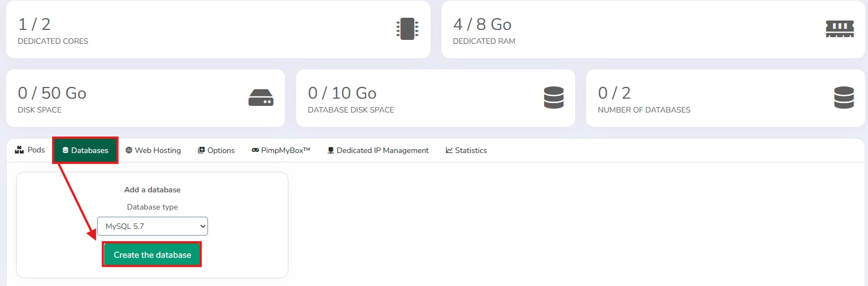Click the DEDICATED RAM label
Viewport: 868px width, 286px height.
pos(484,41)
